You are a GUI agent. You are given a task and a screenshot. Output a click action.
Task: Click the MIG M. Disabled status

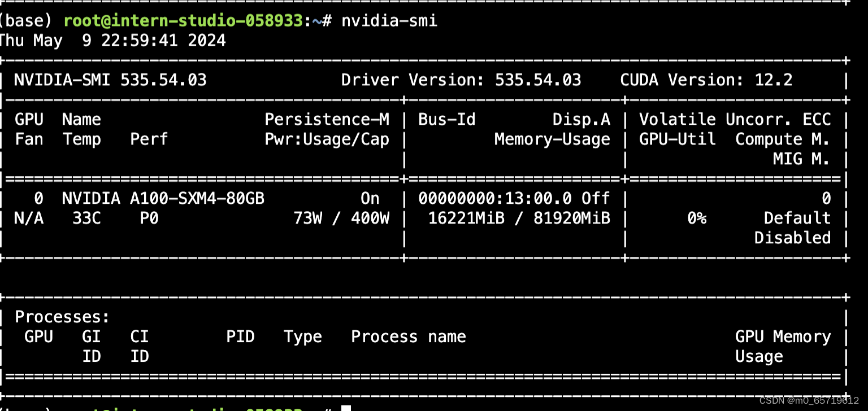click(792, 238)
